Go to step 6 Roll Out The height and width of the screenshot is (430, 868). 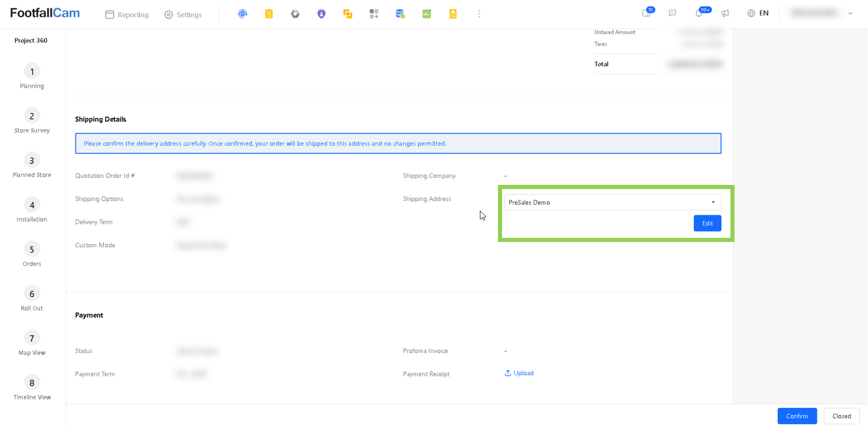point(32,299)
